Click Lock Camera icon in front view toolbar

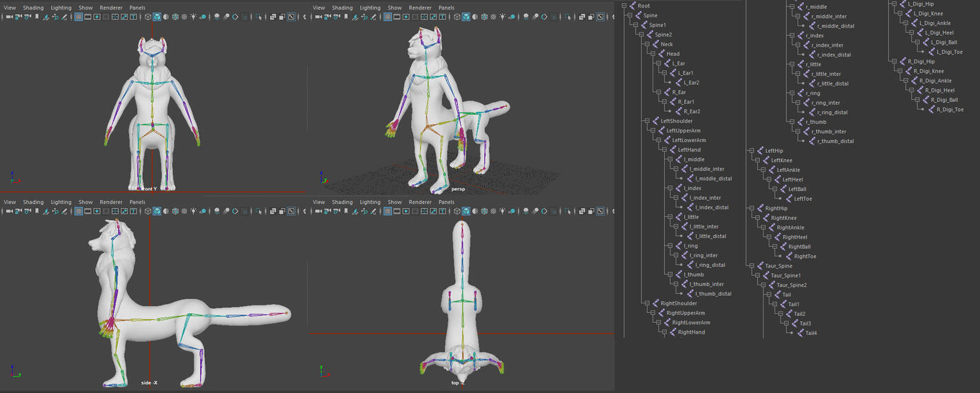tap(19, 17)
